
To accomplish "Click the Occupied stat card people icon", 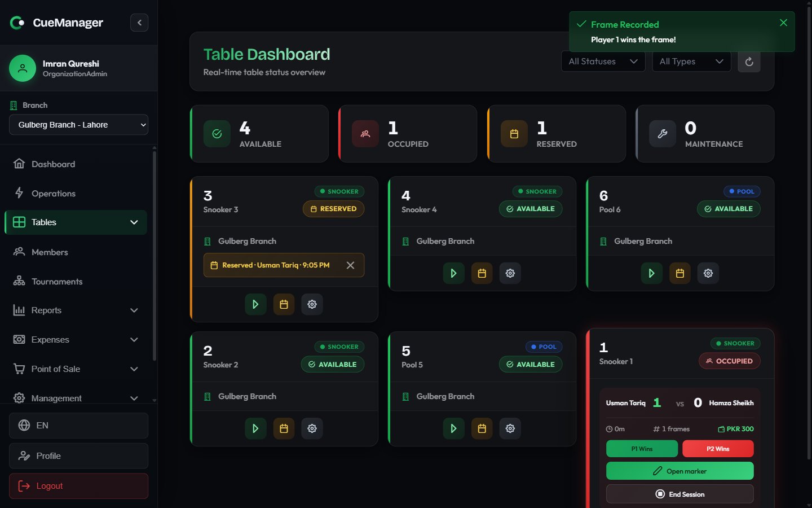I will pyautogui.click(x=365, y=134).
